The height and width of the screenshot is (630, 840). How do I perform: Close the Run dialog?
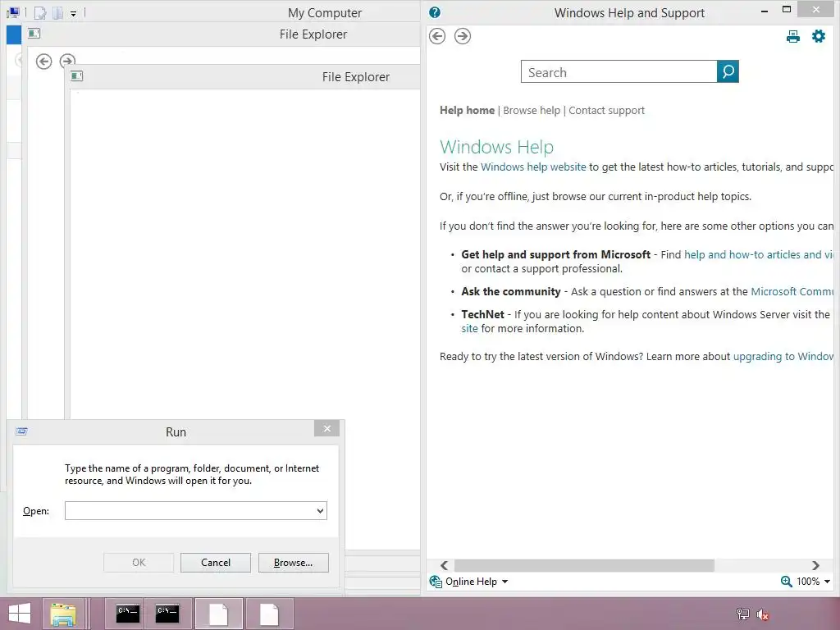tap(326, 428)
